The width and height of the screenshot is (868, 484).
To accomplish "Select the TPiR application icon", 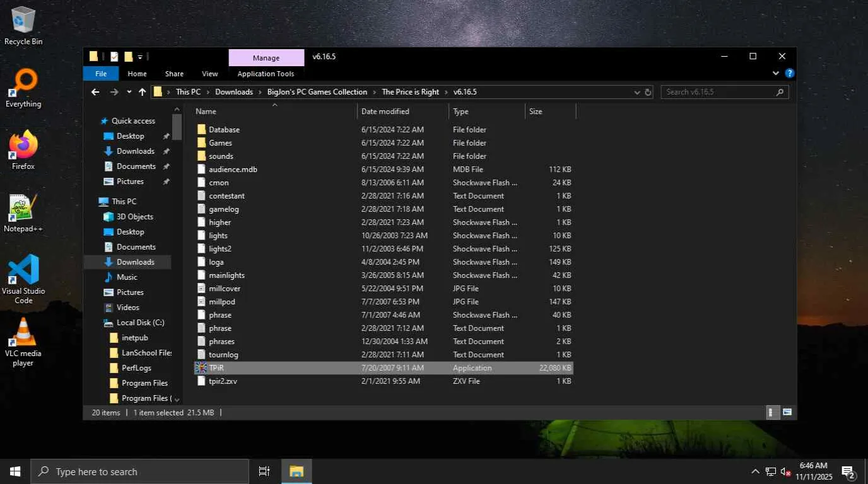I will pos(201,368).
